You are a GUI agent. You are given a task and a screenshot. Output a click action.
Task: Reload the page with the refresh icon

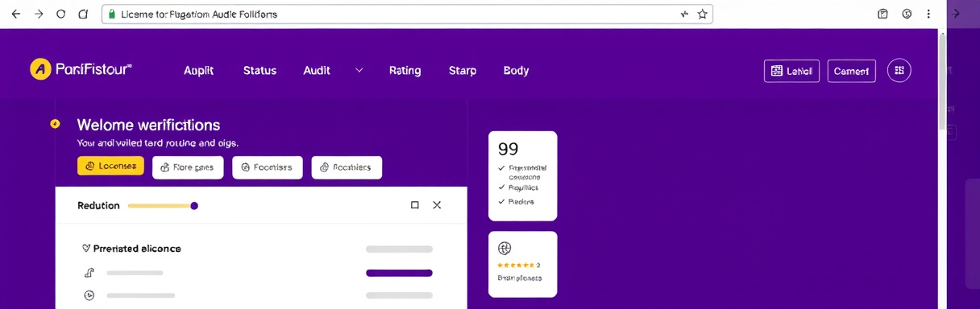tap(61, 14)
